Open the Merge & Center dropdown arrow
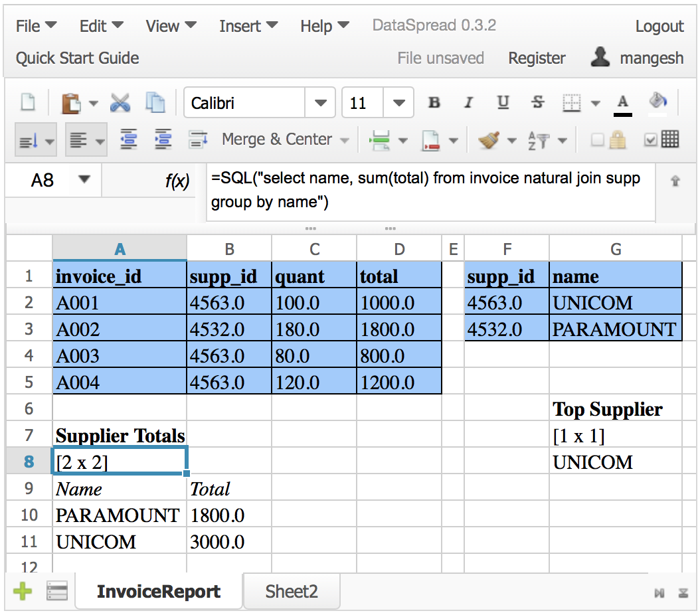This screenshot has height=615, width=700. point(344,141)
